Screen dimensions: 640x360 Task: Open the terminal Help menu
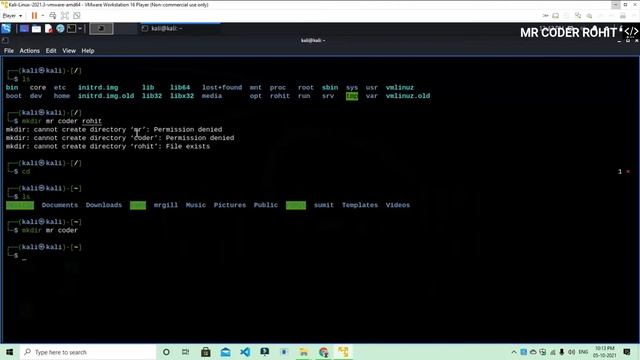(88, 51)
